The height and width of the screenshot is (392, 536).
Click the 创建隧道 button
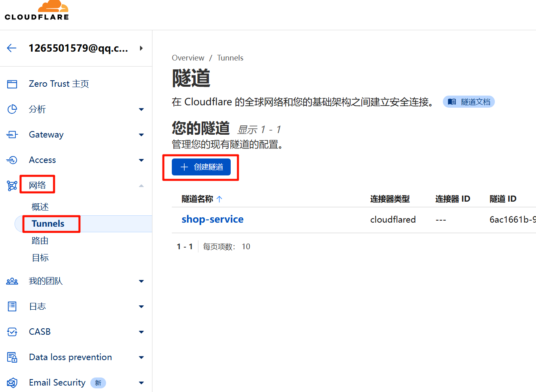pos(201,167)
